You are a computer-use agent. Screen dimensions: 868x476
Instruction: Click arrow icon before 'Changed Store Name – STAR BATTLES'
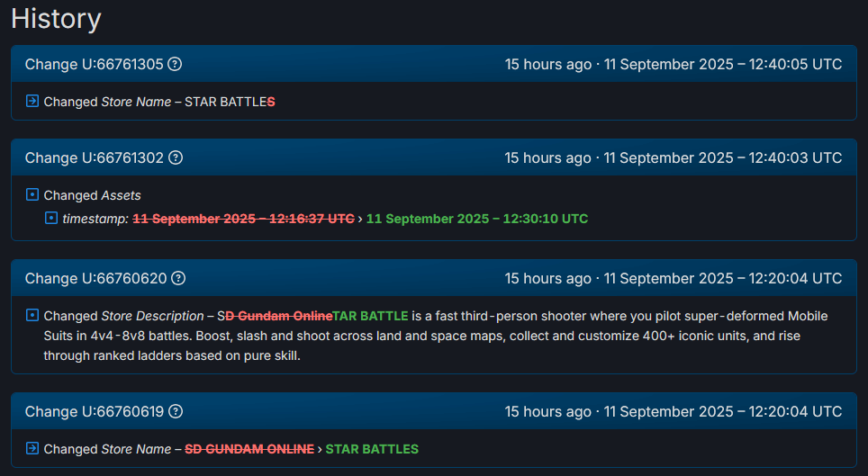click(x=32, y=102)
